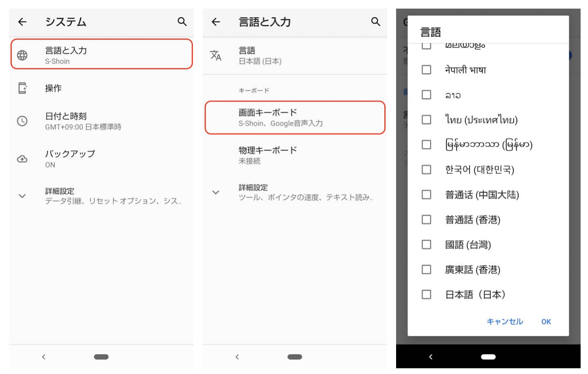Tap the नेपाली भाषा label text
The image size is (588, 374).
[465, 70]
